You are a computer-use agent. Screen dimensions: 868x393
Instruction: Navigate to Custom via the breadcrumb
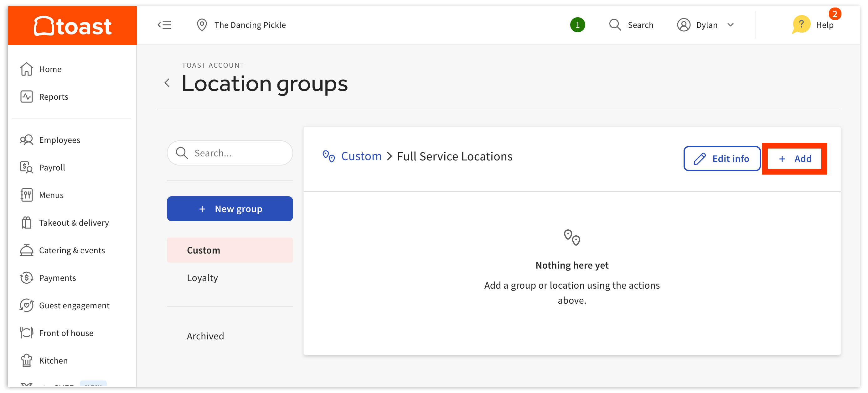[361, 156]
